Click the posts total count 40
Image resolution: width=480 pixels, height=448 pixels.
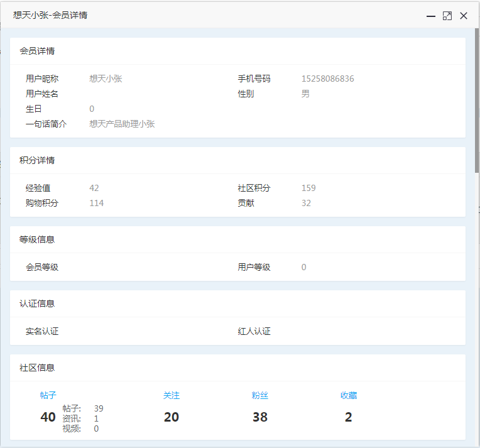point(48,417)
